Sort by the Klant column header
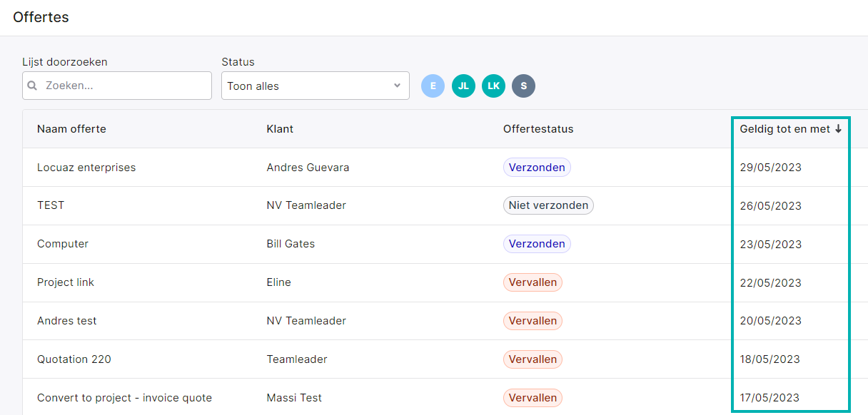Image resolution: width=868 pixels, height=415 pixels. [x=280, y=129]
